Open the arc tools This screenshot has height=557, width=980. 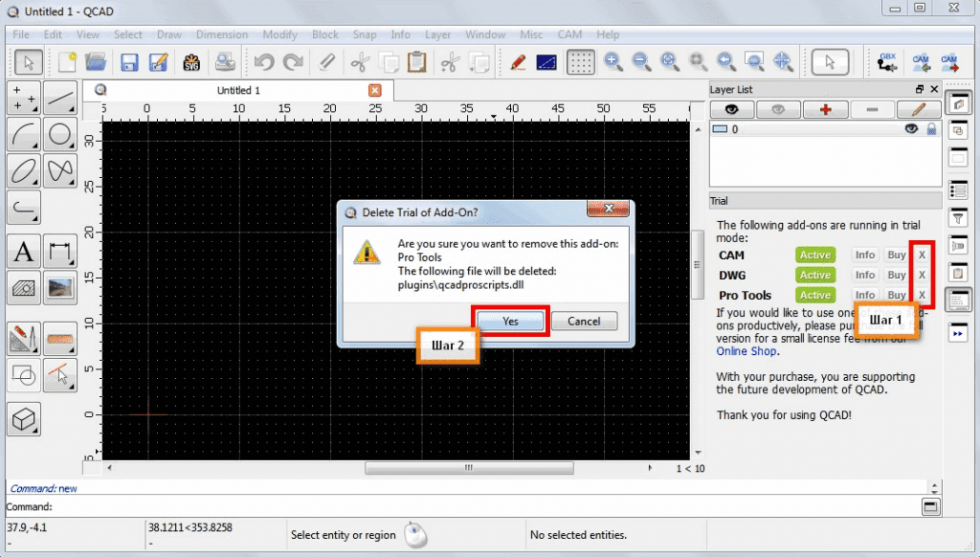[x=24, y=134]
